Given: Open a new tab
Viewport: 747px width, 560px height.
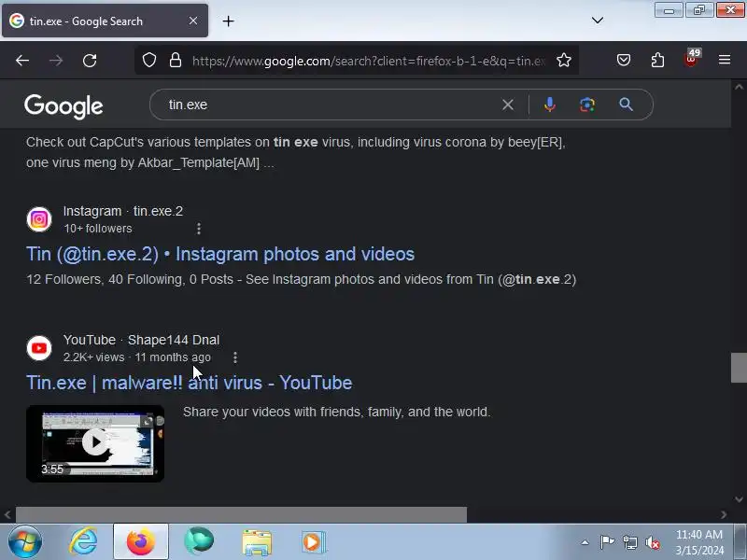Looking at the screenshot, I should tap(228, 21).
